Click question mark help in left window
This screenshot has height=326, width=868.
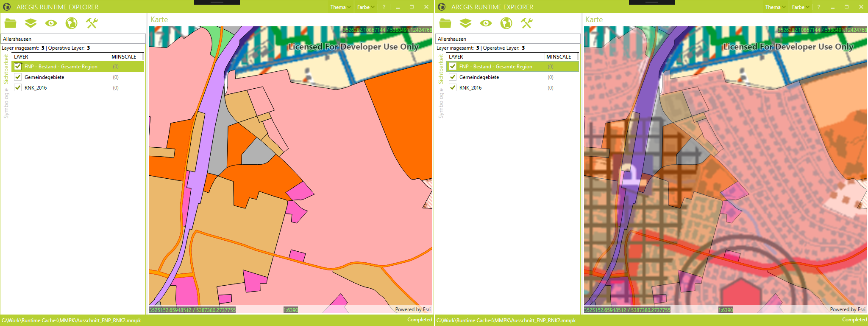pyautogui.click(x=384, y=7)
